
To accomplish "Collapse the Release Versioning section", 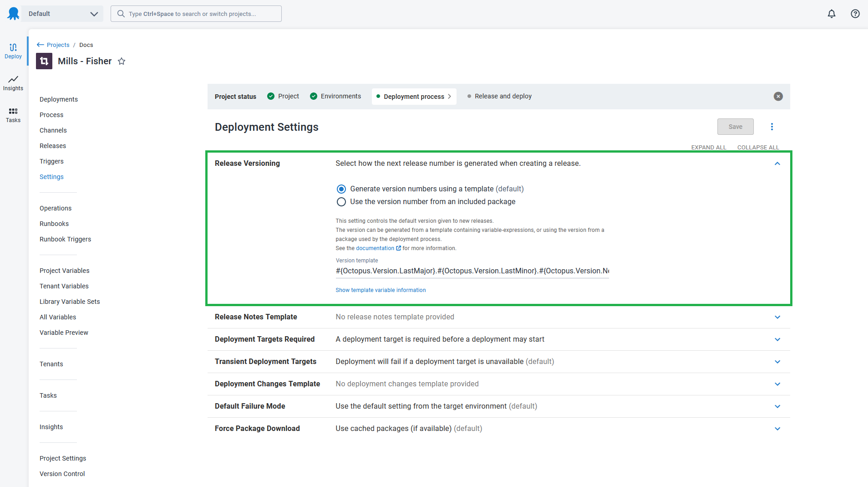I will [x=777, y=163].
